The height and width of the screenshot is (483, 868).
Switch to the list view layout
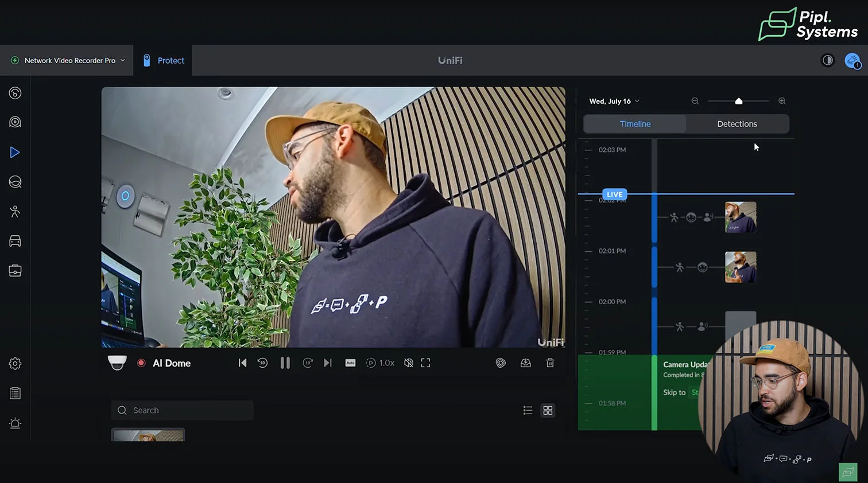(x=528, y=410)
